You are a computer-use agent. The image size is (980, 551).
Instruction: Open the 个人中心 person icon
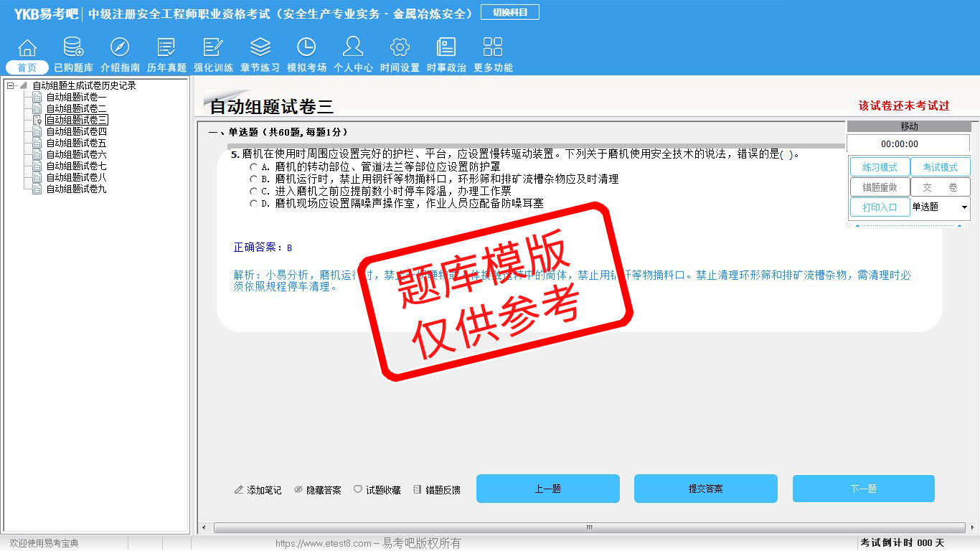tap(353, 47)
